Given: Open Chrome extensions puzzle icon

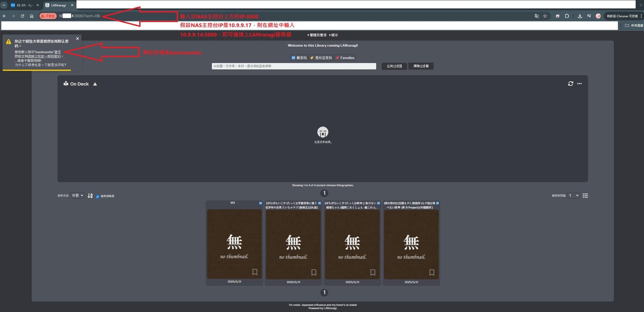Looking at the screenshot, I should point(567,16).
